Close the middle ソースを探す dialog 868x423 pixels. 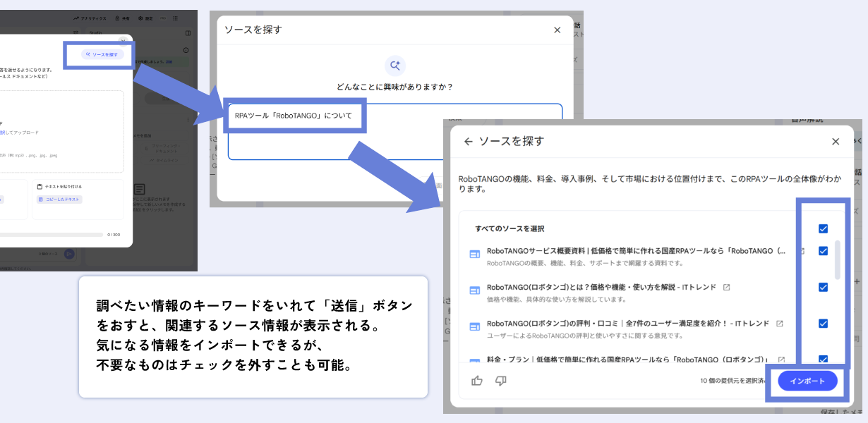[557, 30]
